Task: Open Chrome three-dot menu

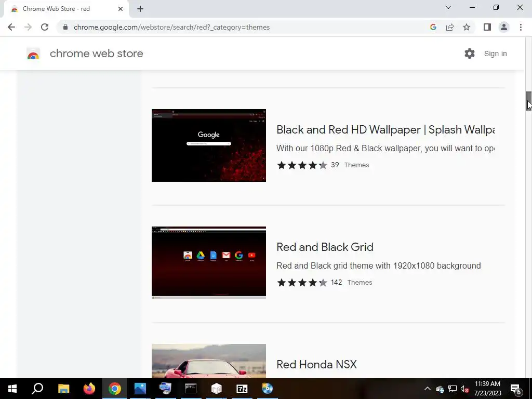Action: [521, 27]
